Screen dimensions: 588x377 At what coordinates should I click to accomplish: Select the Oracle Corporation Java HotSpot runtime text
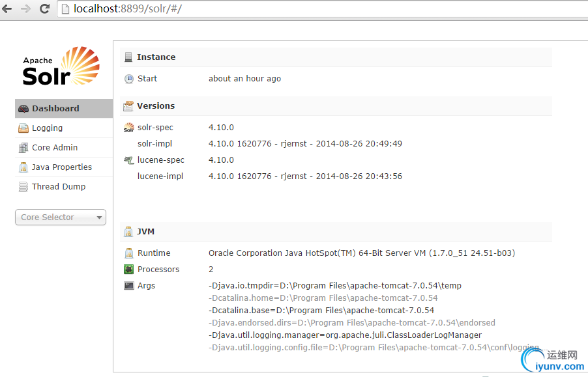(362, 253)
